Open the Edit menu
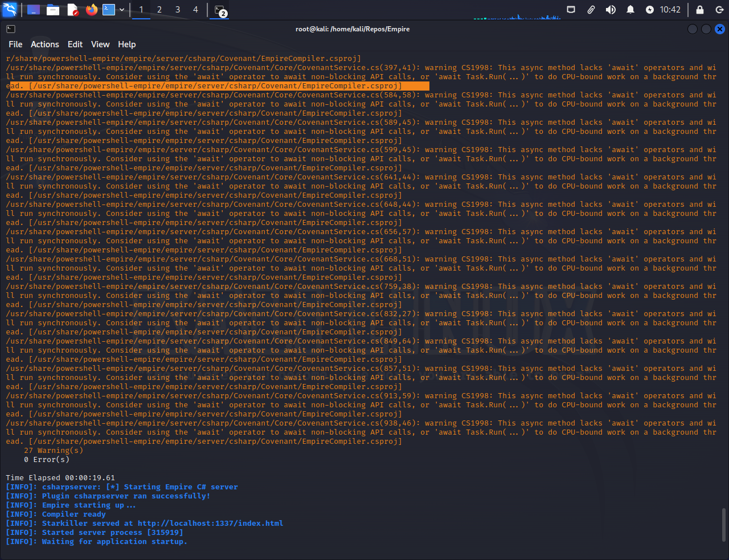The width and height of the screenshot is (729, 560). click(75, 44)
